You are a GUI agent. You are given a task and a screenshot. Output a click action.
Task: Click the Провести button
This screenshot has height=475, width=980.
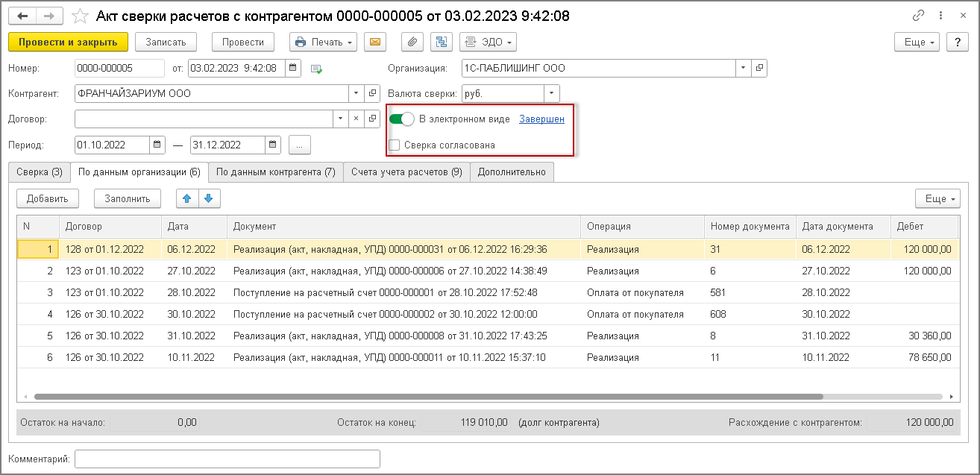coord(243,42)
